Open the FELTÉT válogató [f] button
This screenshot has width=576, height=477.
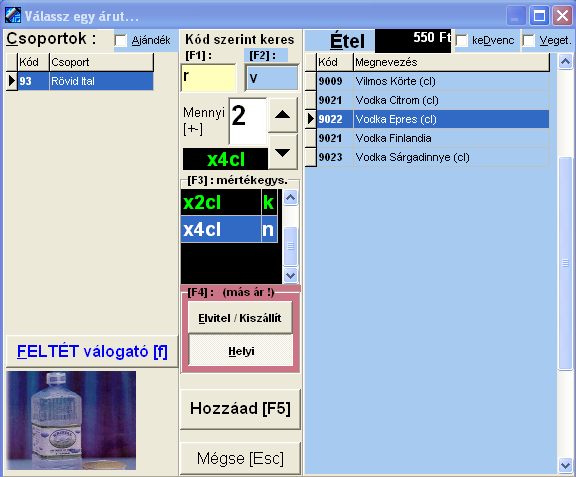click(x=92, y=352)
